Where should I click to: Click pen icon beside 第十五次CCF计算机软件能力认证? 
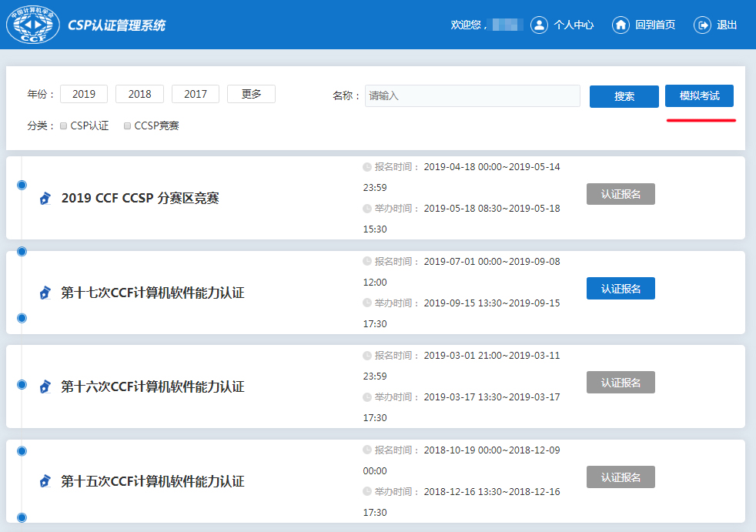45,481
